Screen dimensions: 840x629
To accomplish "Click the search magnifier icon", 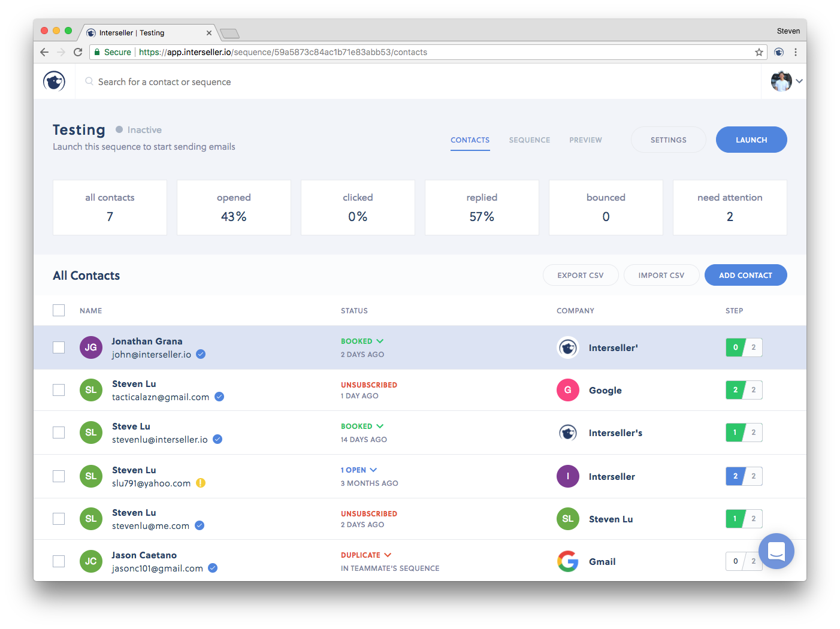I will pos(89,81).
